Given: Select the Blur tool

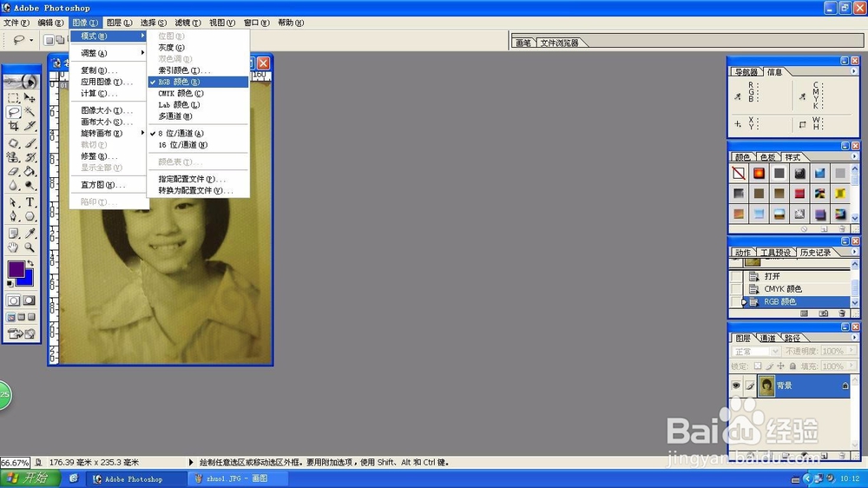Looking at the screenshot, I should pos(14,186).
